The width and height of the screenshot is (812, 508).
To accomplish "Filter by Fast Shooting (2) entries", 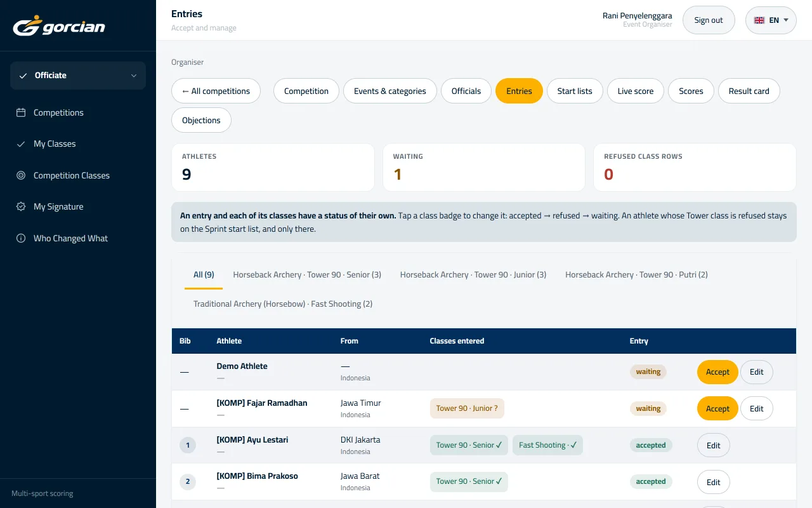I will tap(283, 304).
